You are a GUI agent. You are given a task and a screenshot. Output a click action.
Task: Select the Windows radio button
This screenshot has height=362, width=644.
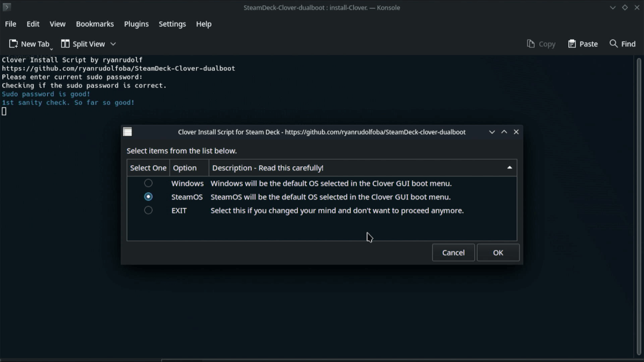148,183
